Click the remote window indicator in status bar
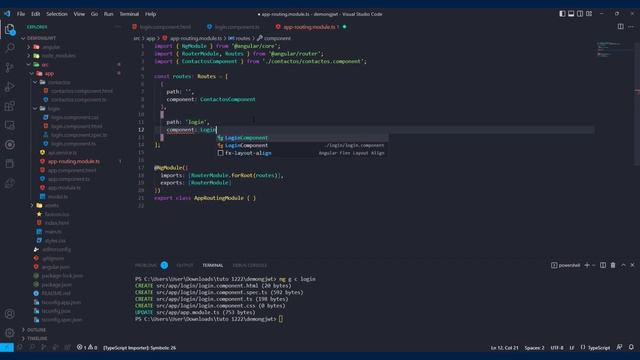This screenshot has height=360, width=640. point(7,348)
